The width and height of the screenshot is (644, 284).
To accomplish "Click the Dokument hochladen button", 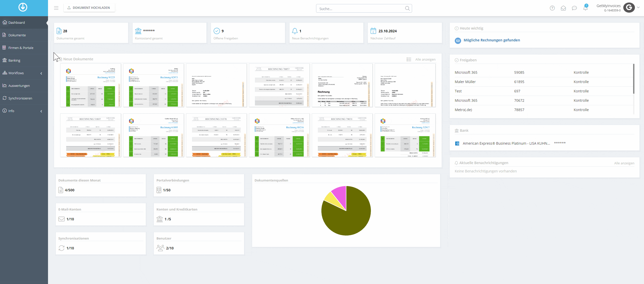I will coord(89,8).
